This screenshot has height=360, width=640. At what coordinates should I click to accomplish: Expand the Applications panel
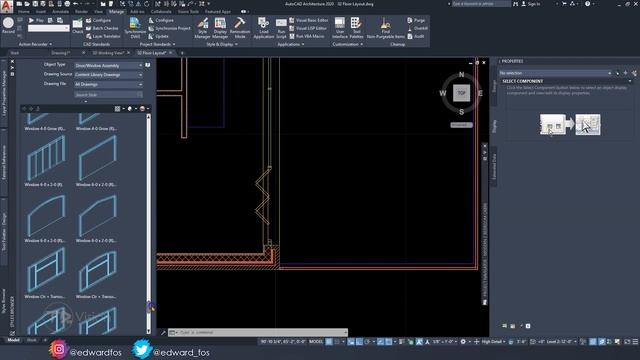[x=291, y=44]
